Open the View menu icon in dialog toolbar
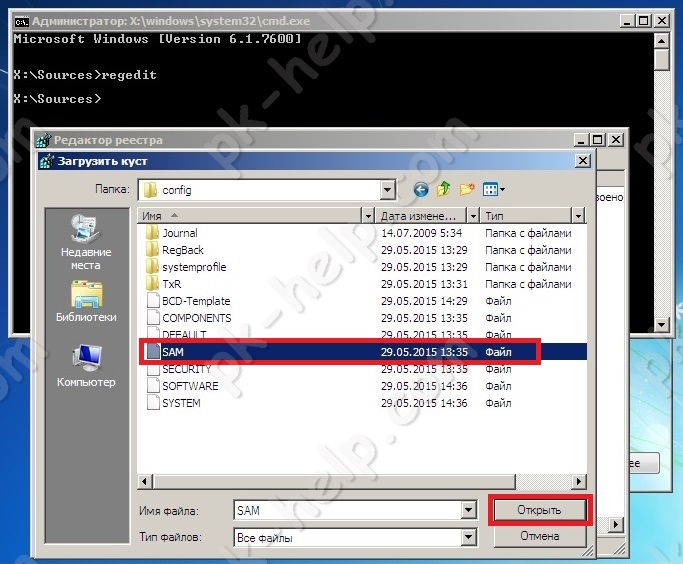The image size is (683, 564). click(494, 189)
